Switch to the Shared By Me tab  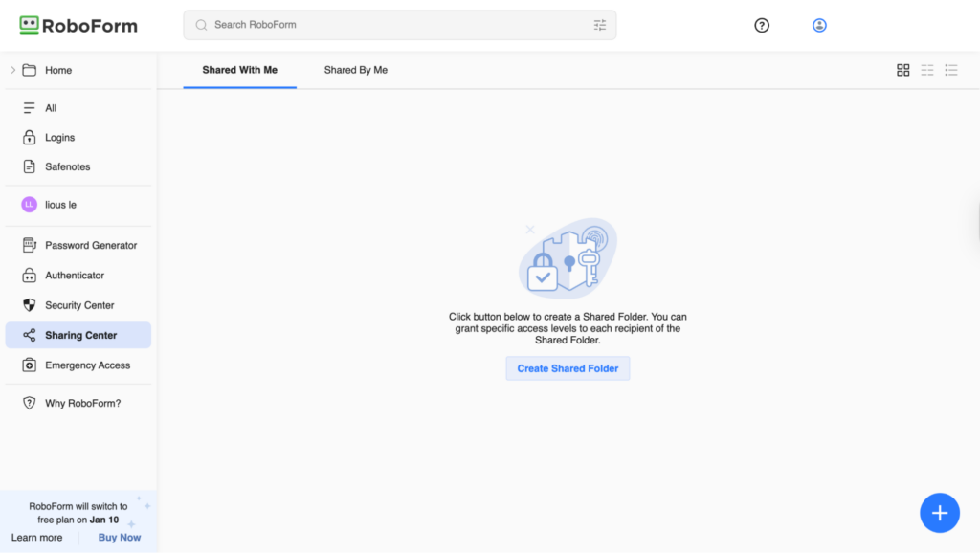356,70
